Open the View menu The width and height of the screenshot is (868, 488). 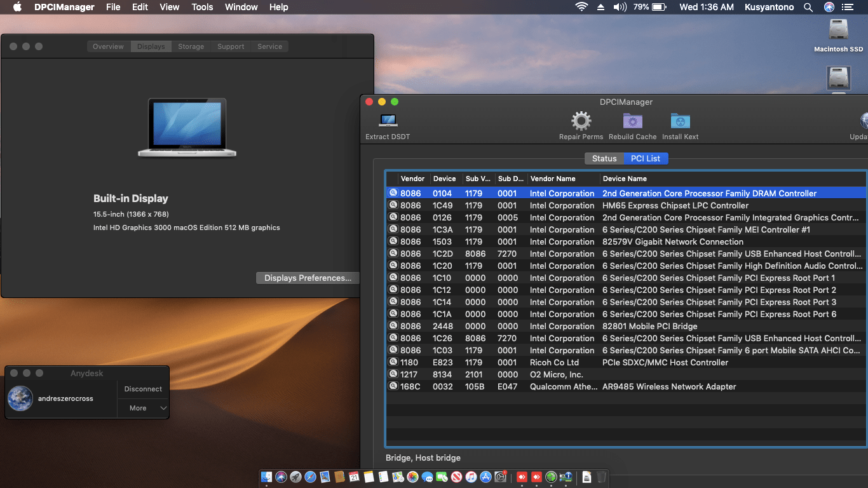click(169, 7)
